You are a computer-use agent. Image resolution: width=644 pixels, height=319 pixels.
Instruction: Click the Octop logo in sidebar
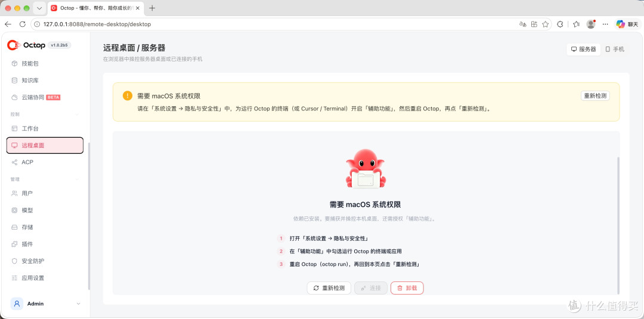[26, 45]
